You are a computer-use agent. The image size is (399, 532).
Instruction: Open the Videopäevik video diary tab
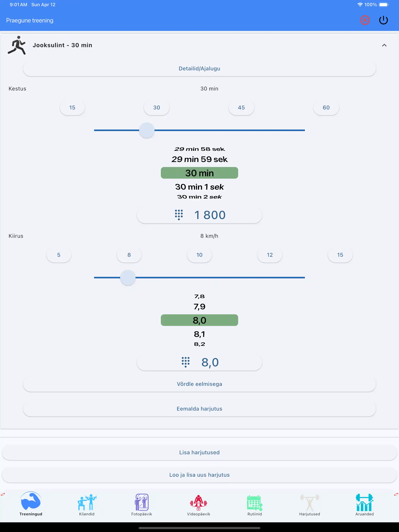point(198,505)
